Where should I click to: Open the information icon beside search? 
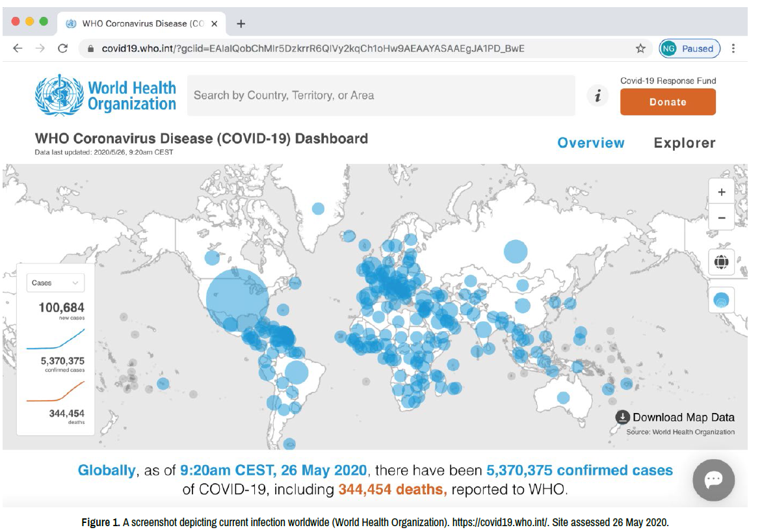pos(598,96)
